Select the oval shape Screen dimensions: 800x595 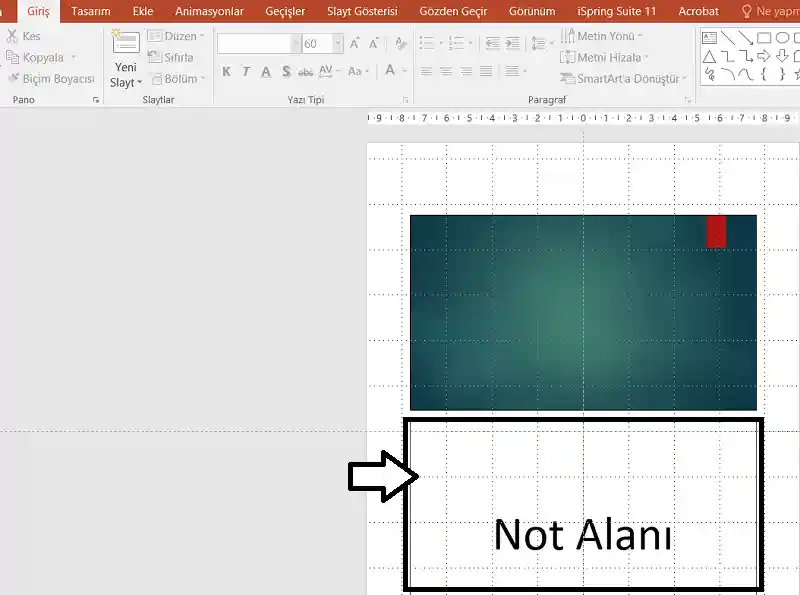pos(782,38)
